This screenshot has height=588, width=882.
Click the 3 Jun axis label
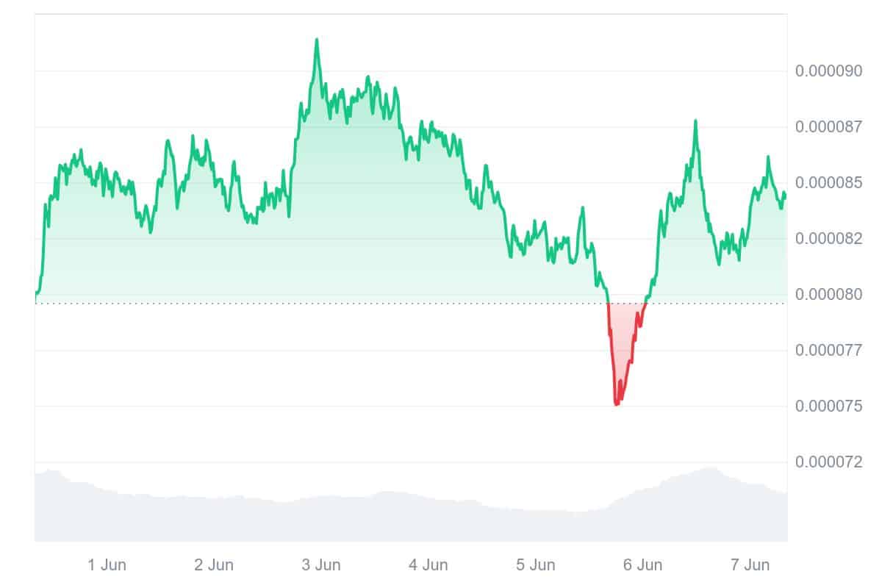click(321, 565)
